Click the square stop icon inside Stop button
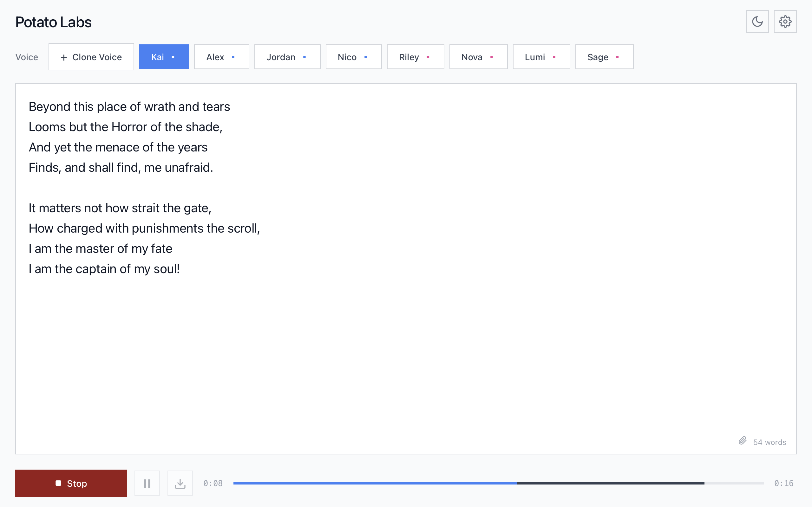The width and height of the screenshot is (812, 507). pyautogui.click(x=59, y=483)
